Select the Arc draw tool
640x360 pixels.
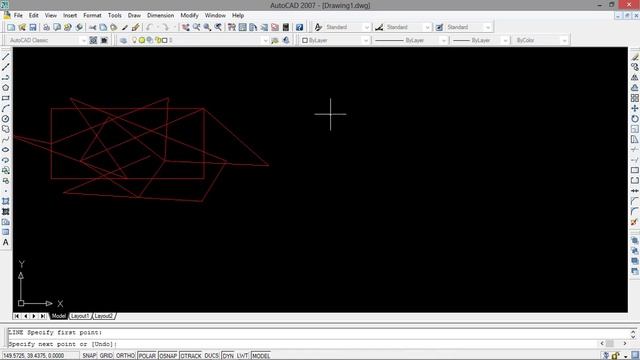point(6,109)
